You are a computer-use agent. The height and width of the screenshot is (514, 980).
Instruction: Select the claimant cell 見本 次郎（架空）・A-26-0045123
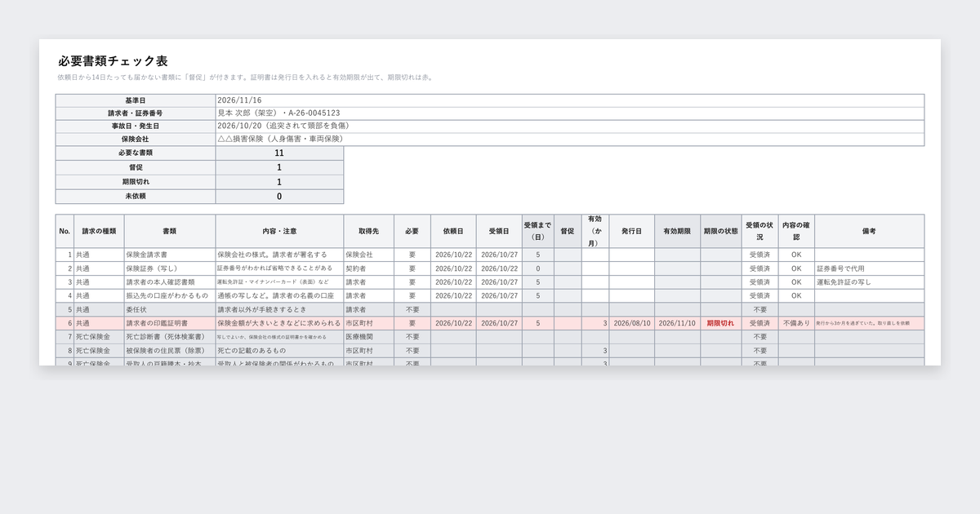tap(570, 113)
